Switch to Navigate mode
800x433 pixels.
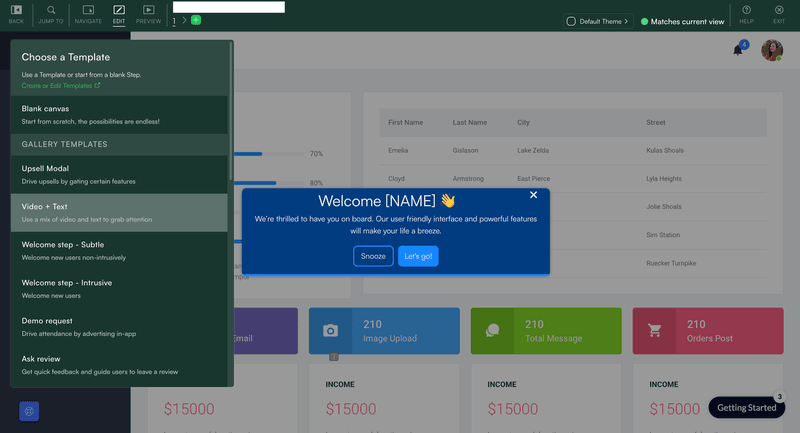coord(88,11)
